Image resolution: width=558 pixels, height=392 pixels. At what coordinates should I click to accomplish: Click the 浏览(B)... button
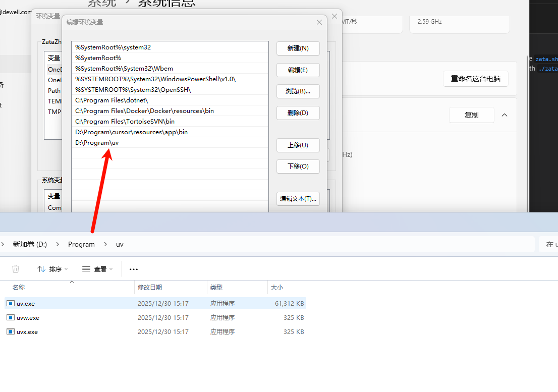click(x=298, y=91)
